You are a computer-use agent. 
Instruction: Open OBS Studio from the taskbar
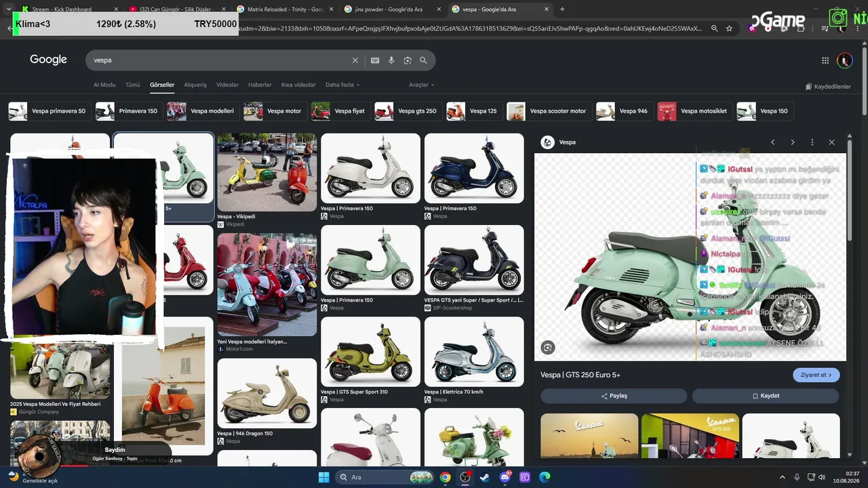(465, 477)
